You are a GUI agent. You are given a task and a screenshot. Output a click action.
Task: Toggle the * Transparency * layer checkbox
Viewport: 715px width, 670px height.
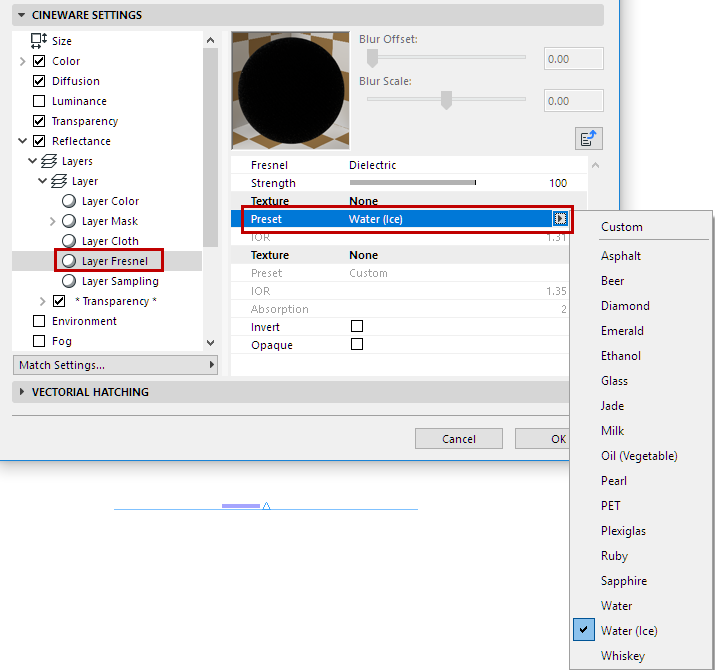59,301
